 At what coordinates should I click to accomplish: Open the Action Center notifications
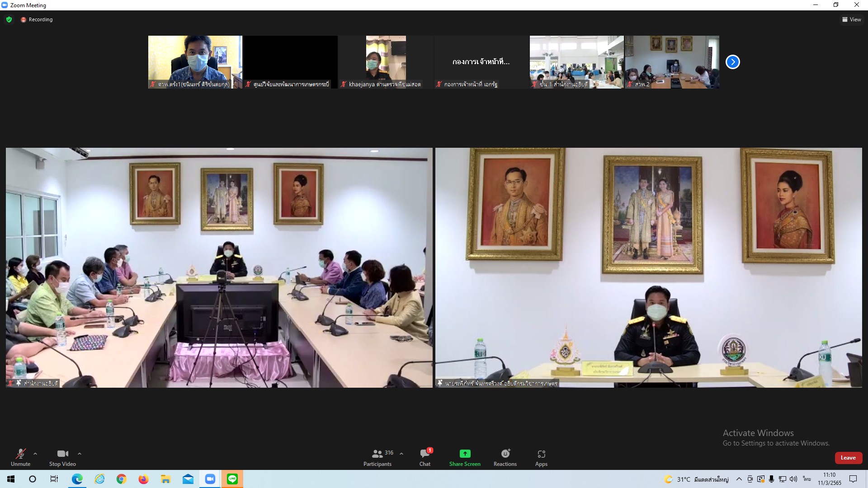pos(853,479)
